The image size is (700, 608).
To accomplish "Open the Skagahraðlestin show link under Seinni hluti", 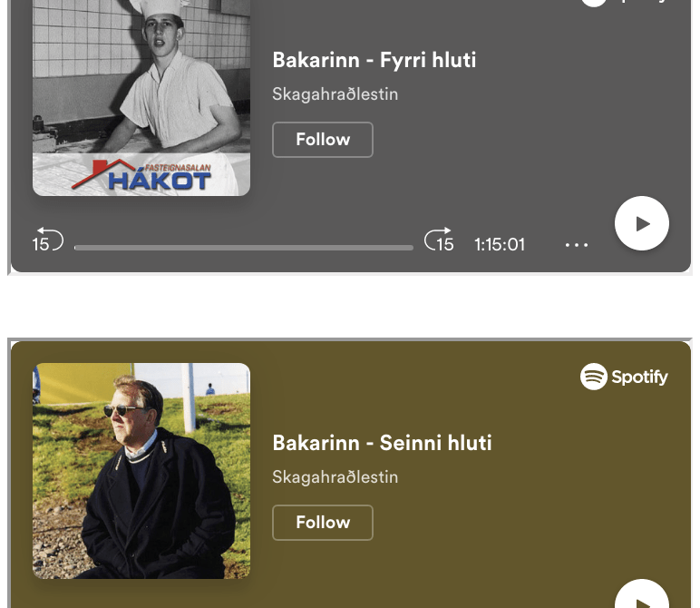I will [x=335, y=477].
